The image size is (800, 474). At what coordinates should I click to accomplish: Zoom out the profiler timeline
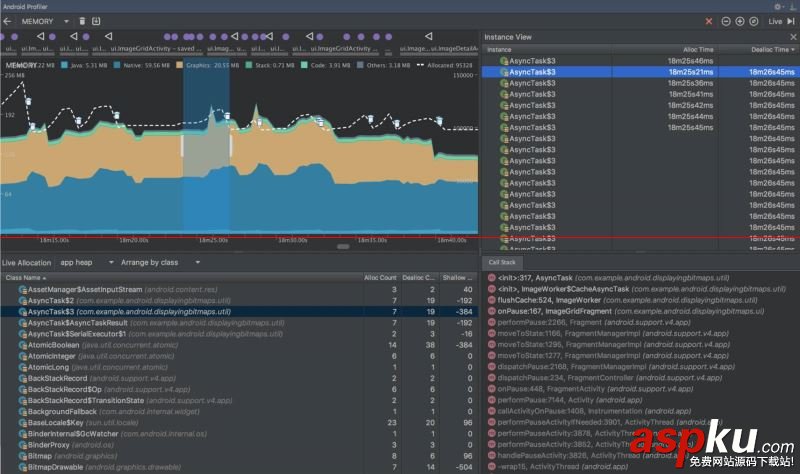pos(726,21)
